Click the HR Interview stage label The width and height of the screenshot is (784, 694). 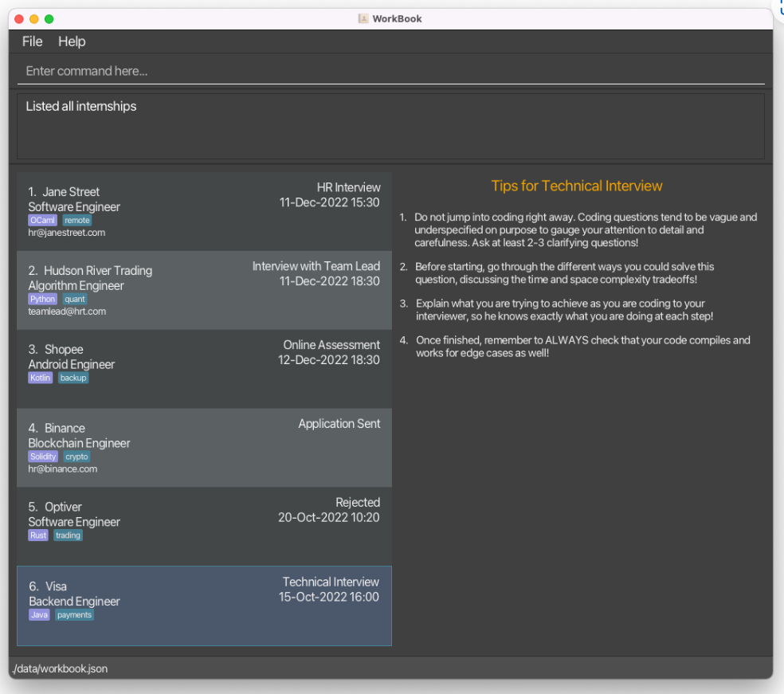[348, 187]
